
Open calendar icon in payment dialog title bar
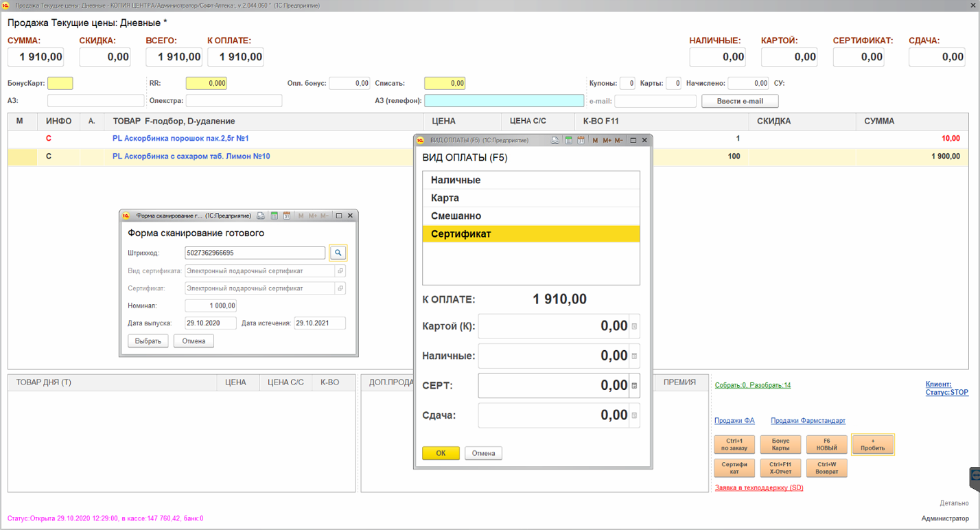click(581, 140)
